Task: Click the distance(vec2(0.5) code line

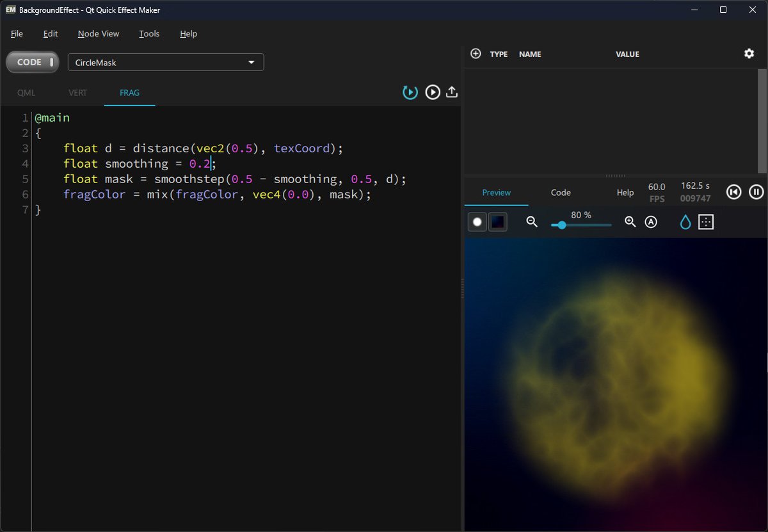Action: pos(204,149)
